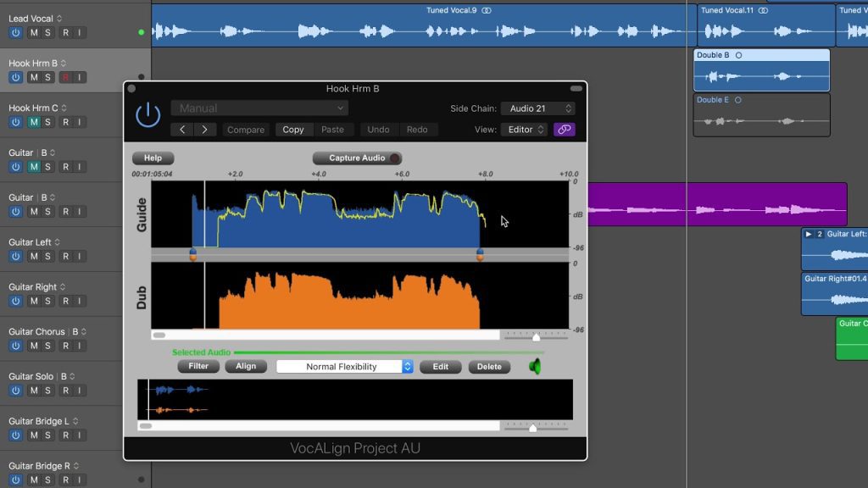Screen dimensions: 868x488
Task: Click the power icon on Guitar Chorus B
Action: (15, 345)
